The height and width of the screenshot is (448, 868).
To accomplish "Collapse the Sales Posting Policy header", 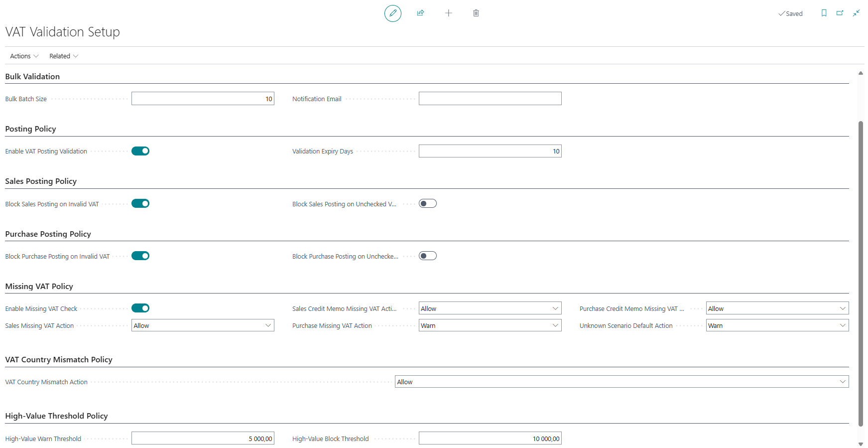I will pos(41,181).
